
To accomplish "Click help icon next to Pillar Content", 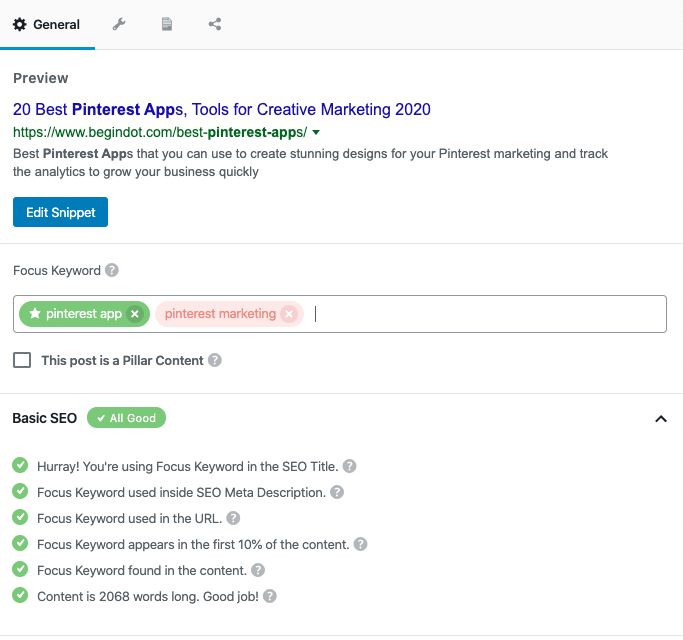I will (215, 360).
